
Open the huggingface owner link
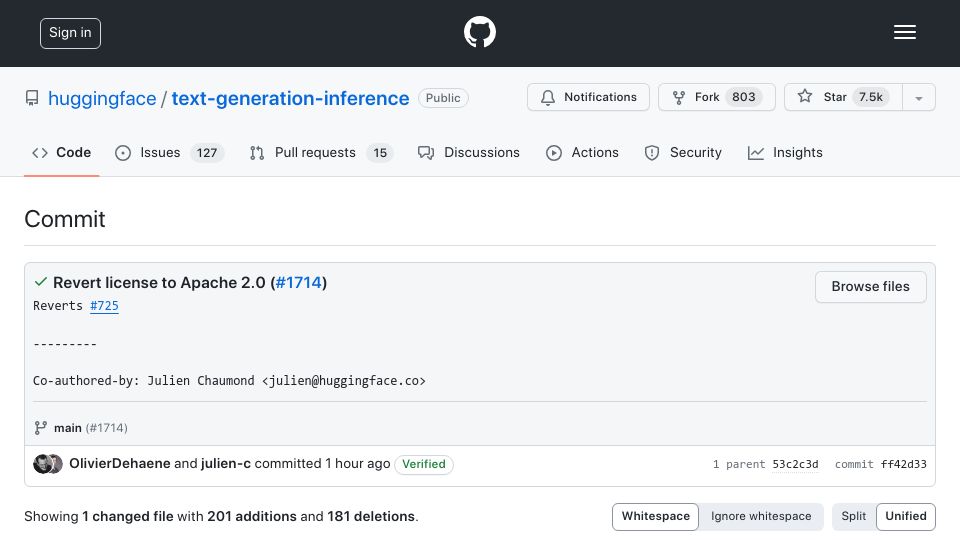pyautogui.click(x=102, y=98)
